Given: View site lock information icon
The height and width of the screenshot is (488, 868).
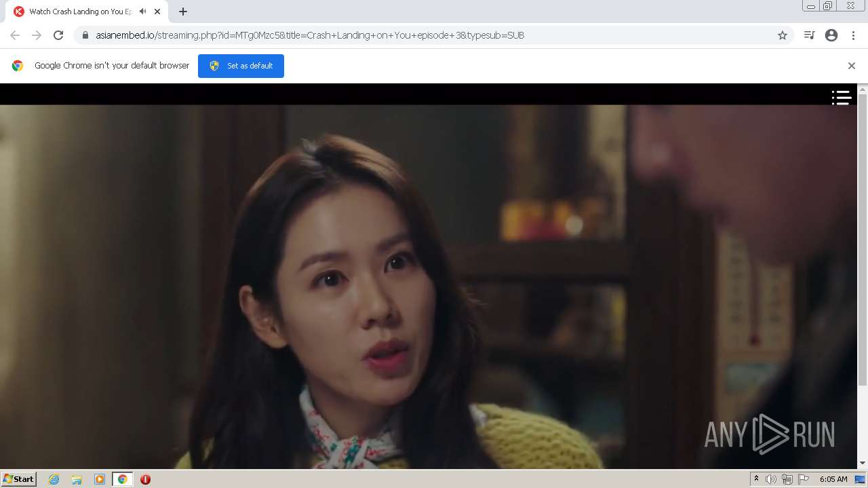Looking at the screenshot, I should 85,35.
